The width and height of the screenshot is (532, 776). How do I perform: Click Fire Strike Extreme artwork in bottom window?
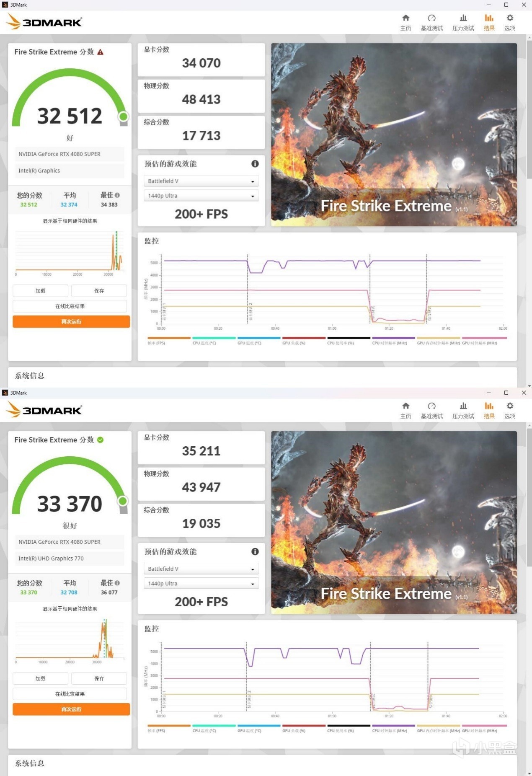click(x=394, y=523)
